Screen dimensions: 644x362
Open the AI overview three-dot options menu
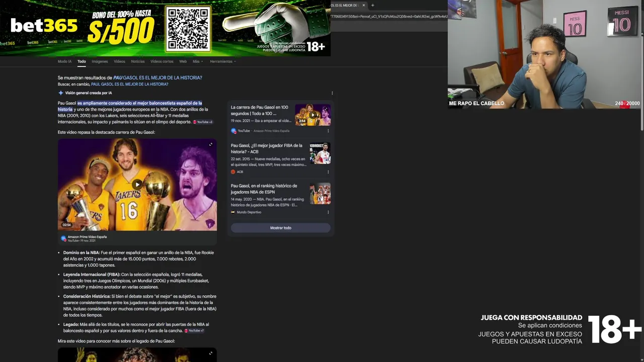(x=332, y=93)
